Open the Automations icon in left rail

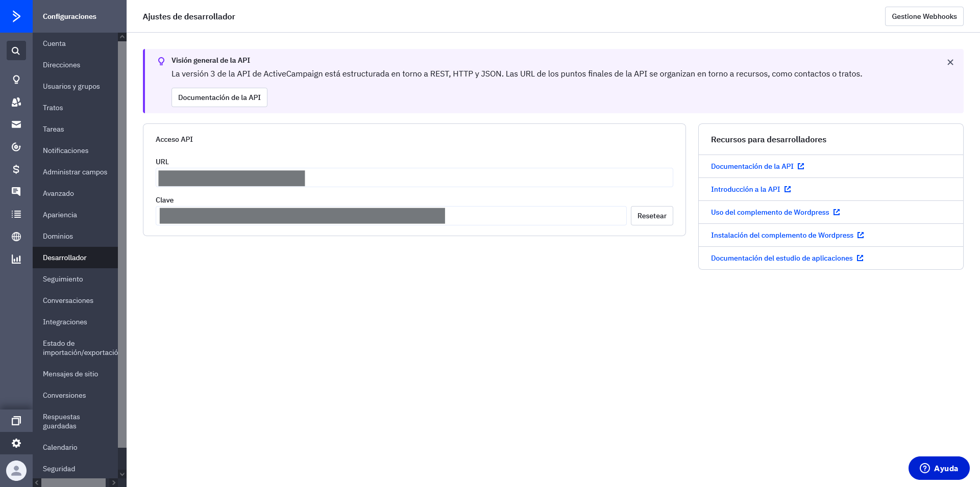click(16, 147)
